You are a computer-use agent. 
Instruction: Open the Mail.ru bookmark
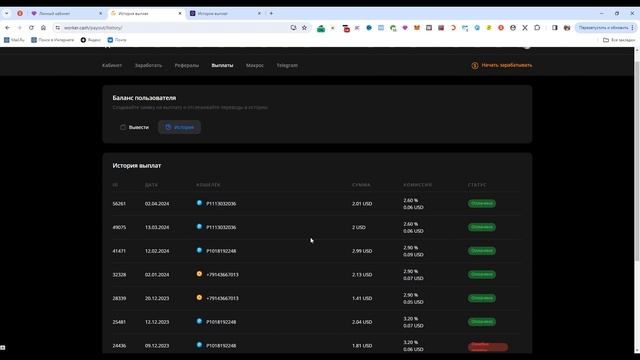(x=14, y=40)
